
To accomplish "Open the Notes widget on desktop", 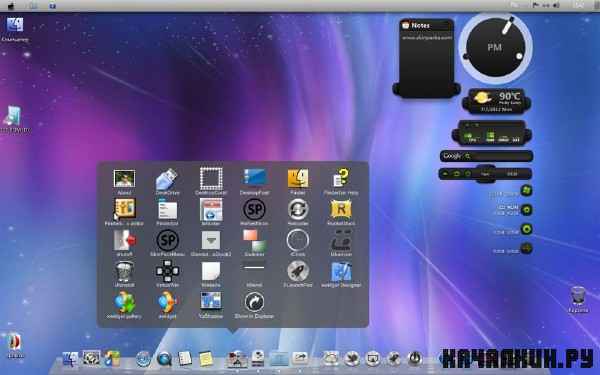I will tap(426, 57).
